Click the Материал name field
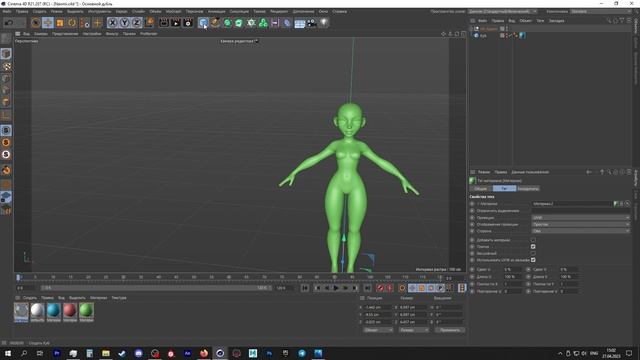 point(572,203)
